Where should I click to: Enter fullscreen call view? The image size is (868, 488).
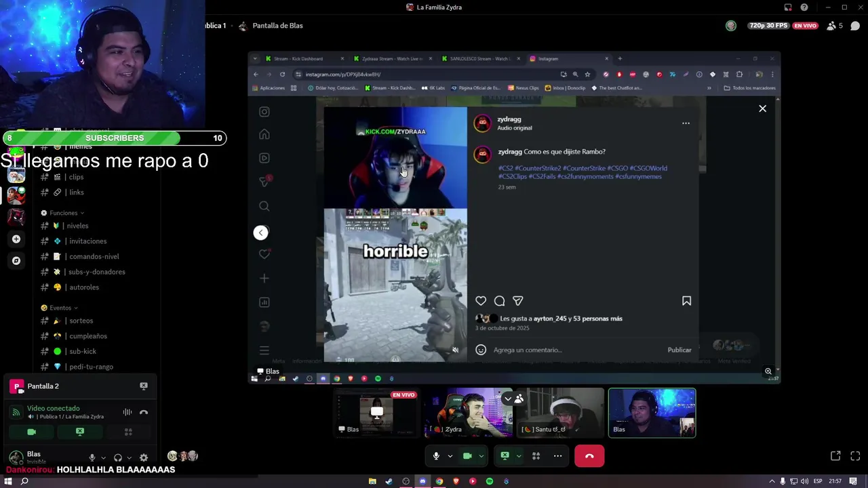coord(855,456)
